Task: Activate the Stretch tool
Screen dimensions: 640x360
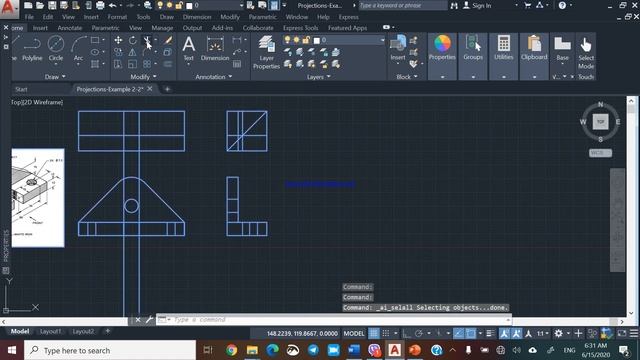Action: click(118, 64)
